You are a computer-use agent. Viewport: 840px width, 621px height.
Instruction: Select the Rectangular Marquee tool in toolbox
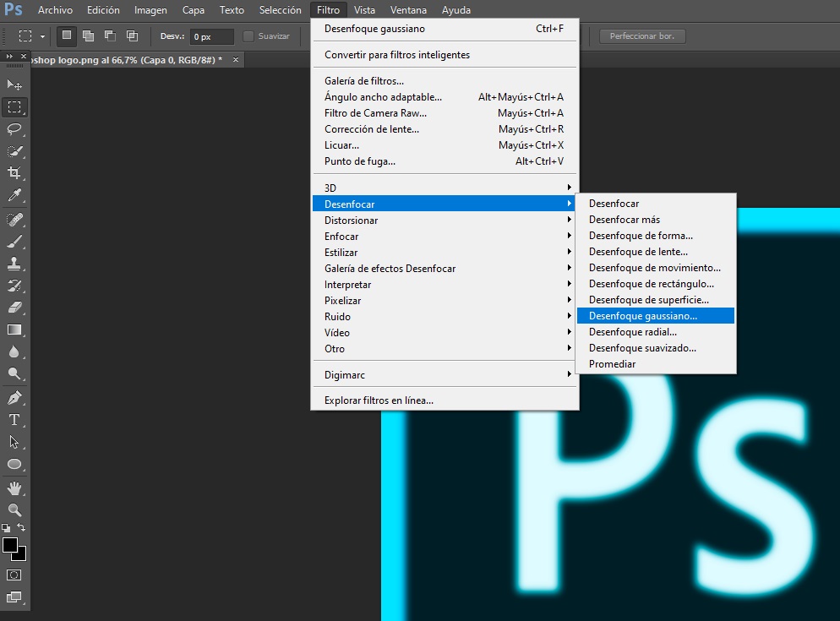(x=14, y=107)
